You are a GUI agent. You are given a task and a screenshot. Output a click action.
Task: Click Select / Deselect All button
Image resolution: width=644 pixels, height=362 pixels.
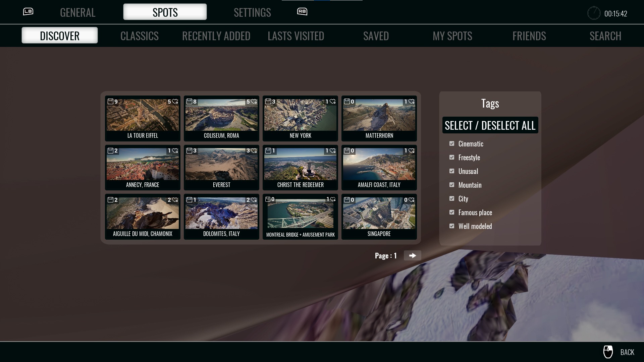[x=490, y=125]
